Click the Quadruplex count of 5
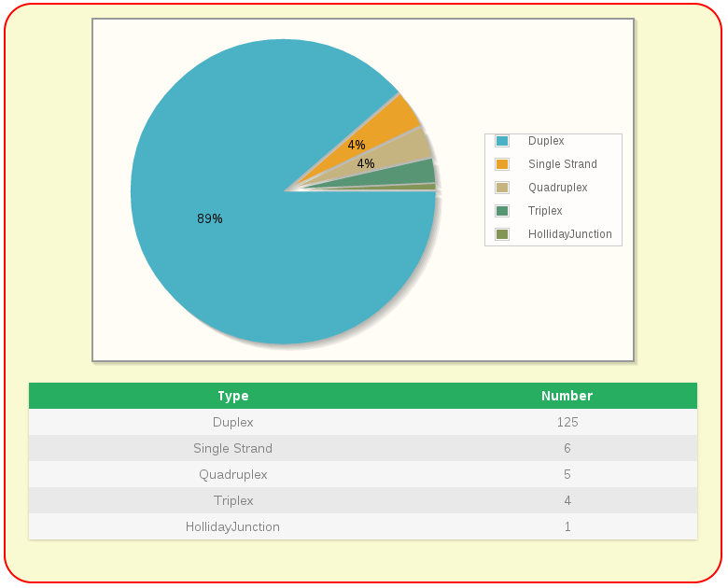This screenshot has height=588, width=728. point(567,474)
